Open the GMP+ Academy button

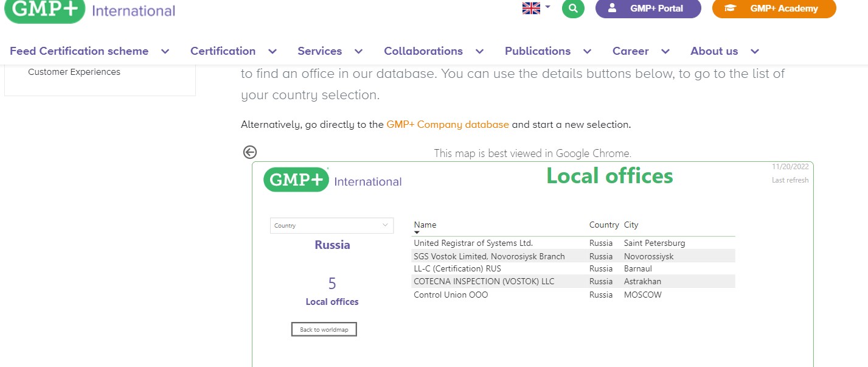(774, 9)
